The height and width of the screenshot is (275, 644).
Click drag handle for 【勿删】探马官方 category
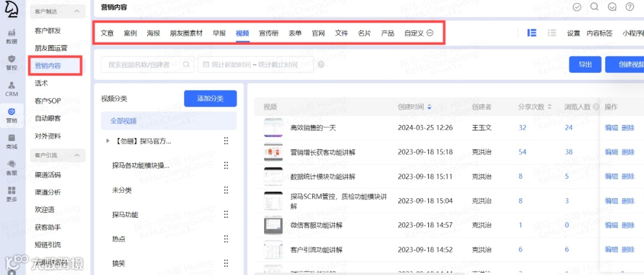[225, 141]
